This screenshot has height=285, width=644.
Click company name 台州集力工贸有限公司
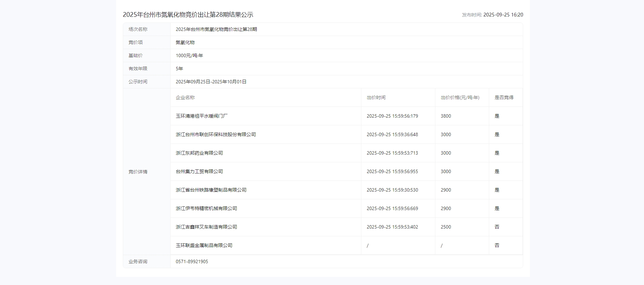[199, 171]
